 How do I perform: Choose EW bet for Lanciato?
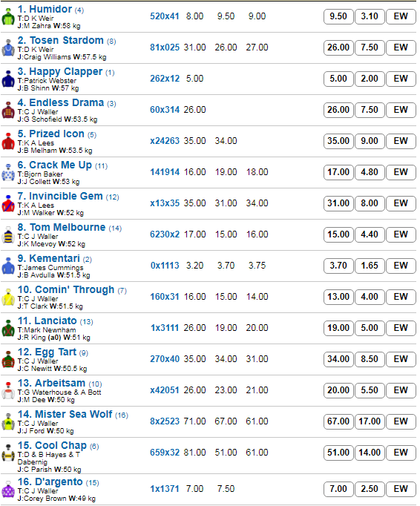[x=401, y=328]
